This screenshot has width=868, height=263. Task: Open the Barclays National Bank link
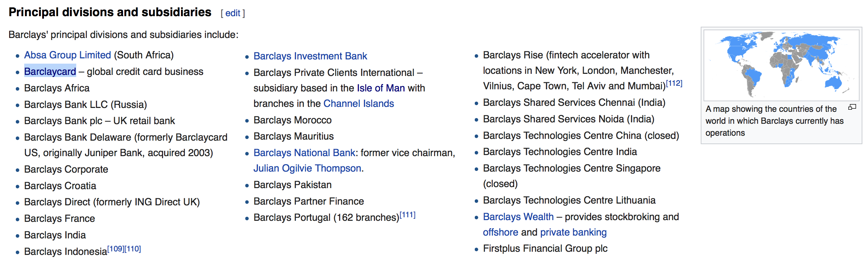point(304,153)
